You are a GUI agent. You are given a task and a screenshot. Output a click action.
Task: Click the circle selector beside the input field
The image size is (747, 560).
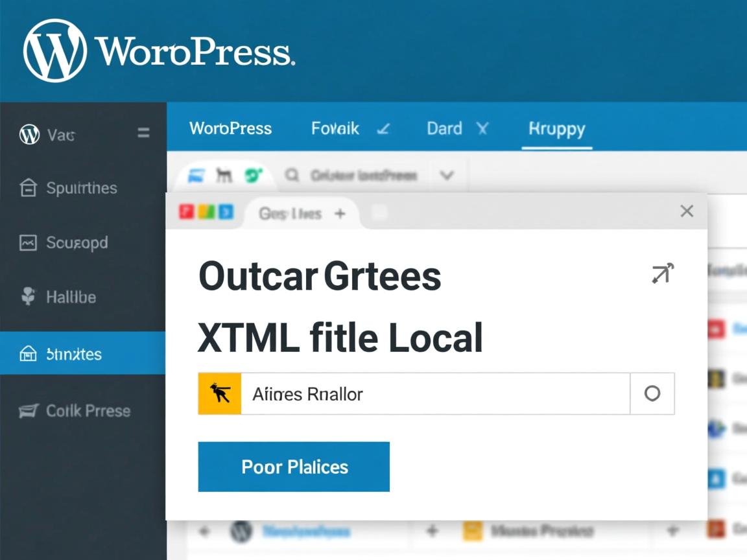click(x=652, y=393)
